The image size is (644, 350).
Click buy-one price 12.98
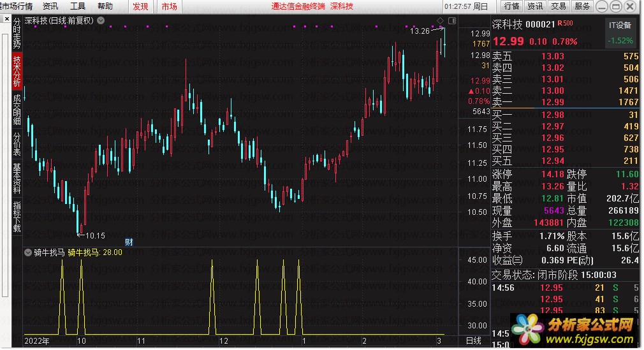pos(552,115)
